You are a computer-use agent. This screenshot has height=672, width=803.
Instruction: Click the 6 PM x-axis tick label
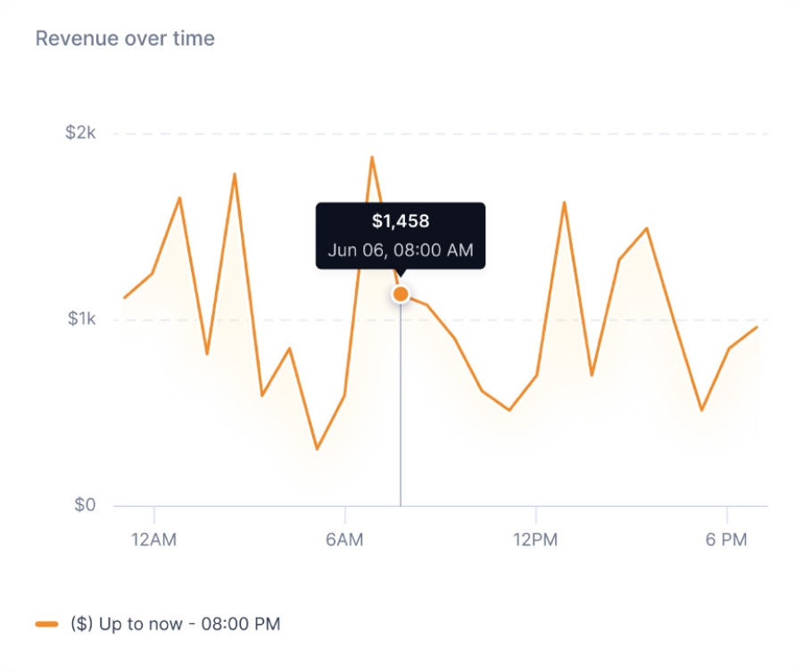tap(726, 539)
